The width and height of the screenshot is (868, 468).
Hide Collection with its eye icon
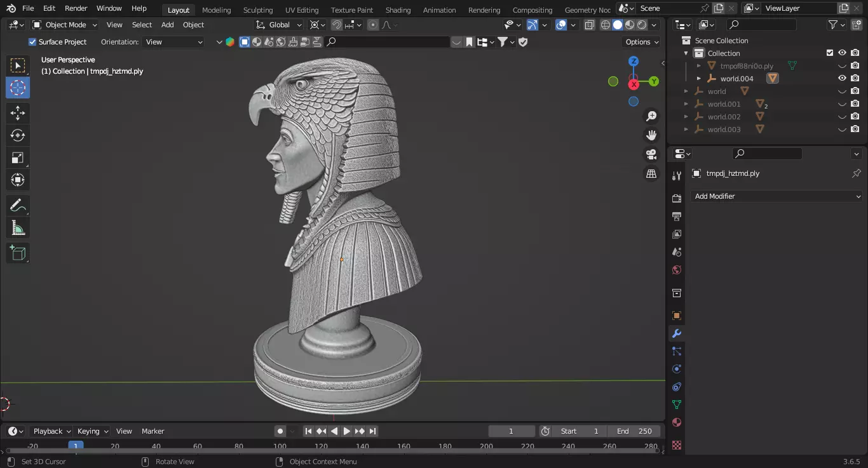pos(842,53)
